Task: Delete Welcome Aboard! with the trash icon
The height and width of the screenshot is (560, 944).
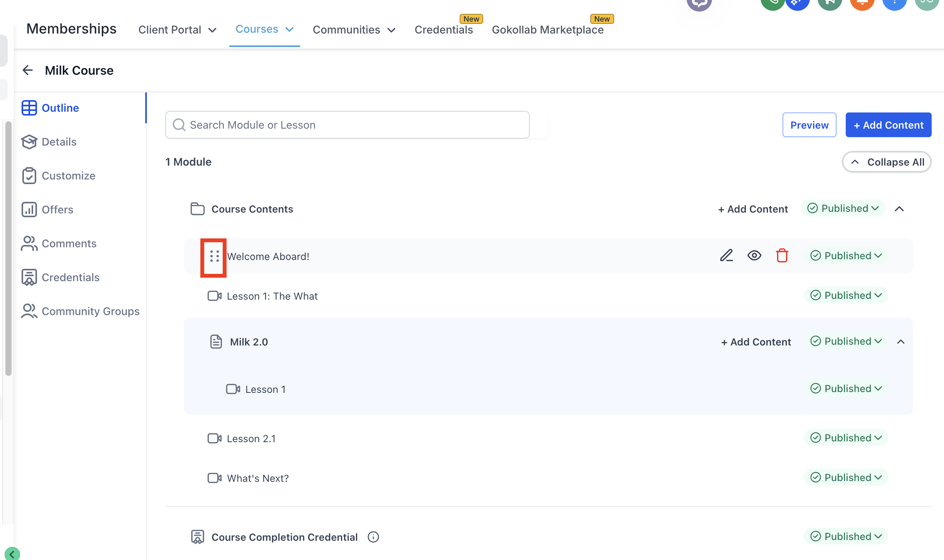Action: tap(782, 256)
